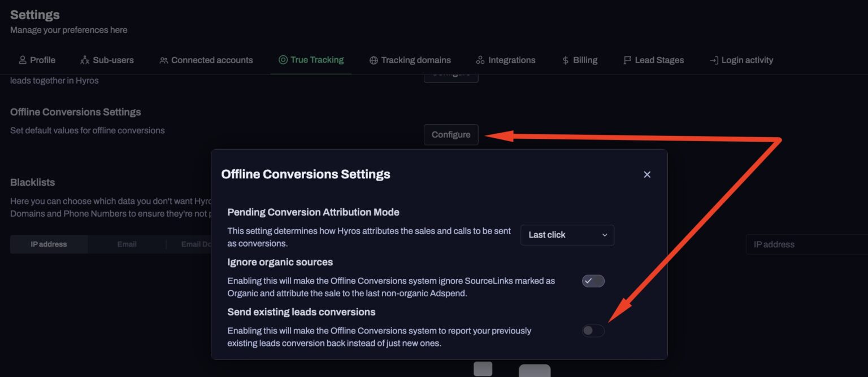This screenshot has width=868, height=377.
Task: Click the Integrations icon
Action: [480, 59]
